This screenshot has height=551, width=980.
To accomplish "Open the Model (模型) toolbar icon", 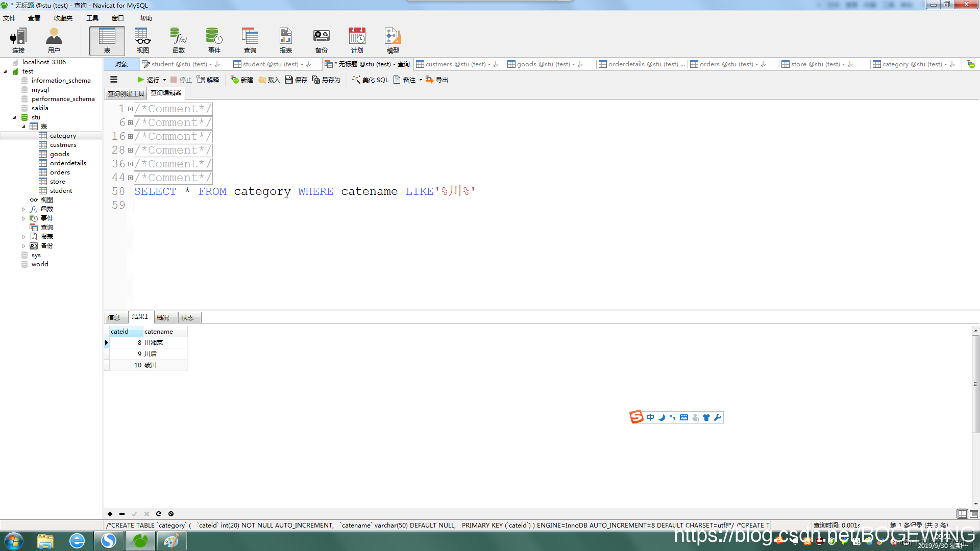I will click(393, 40).
